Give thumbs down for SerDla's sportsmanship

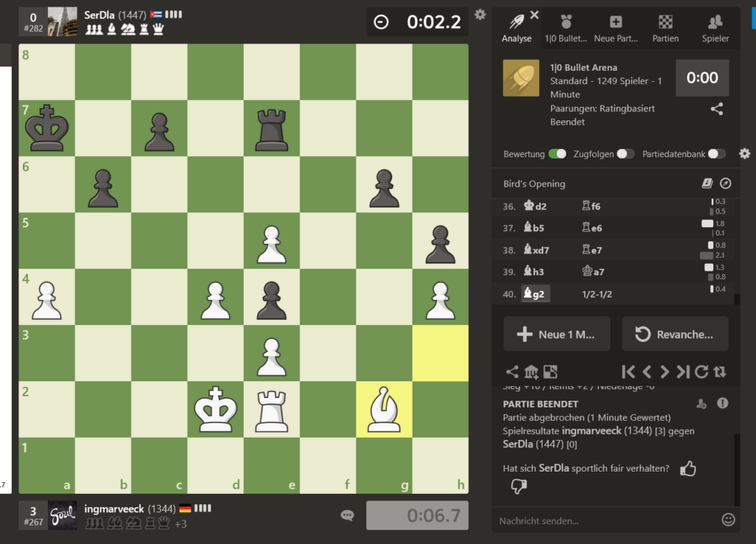(x=519, y=486)
